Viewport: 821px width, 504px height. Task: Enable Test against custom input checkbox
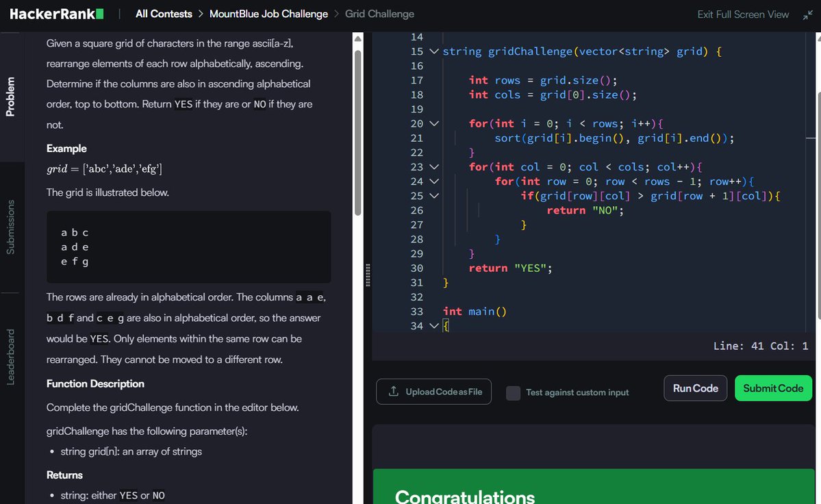click(513, 392)
